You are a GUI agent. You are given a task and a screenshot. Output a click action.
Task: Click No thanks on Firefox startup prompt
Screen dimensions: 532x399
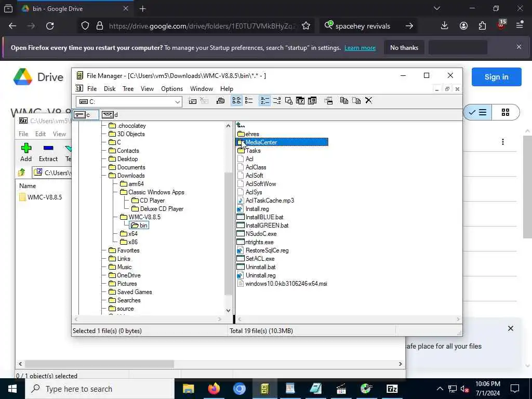coord(404,48)
